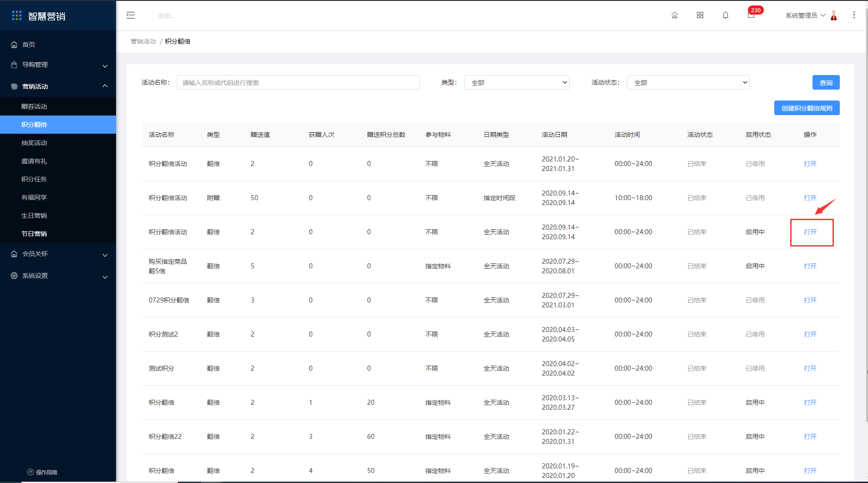
Task: Open the 类型 dropdown
Action: point(517,82)
